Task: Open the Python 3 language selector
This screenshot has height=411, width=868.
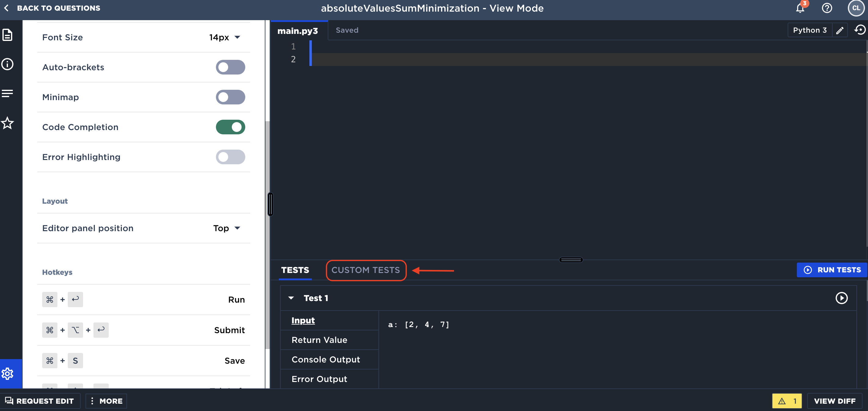Action: click(x=810, y=30)
